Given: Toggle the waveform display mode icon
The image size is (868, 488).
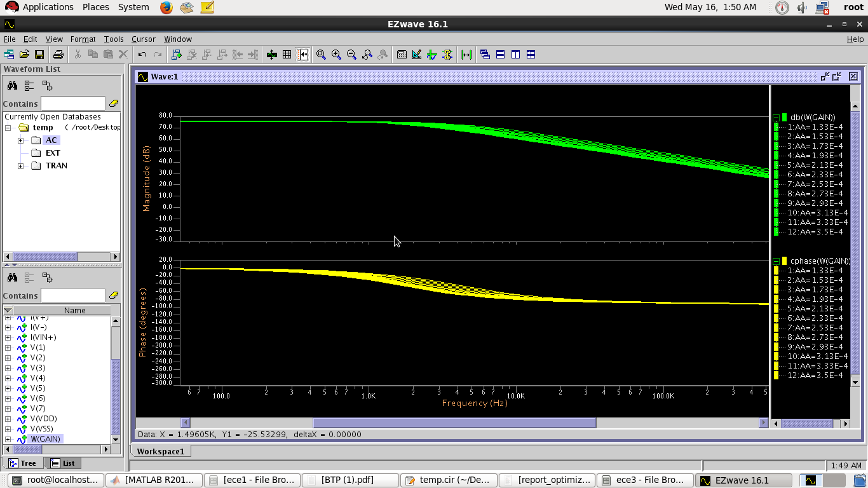Looking at the screenshot, I should click(x=272, y=55).
